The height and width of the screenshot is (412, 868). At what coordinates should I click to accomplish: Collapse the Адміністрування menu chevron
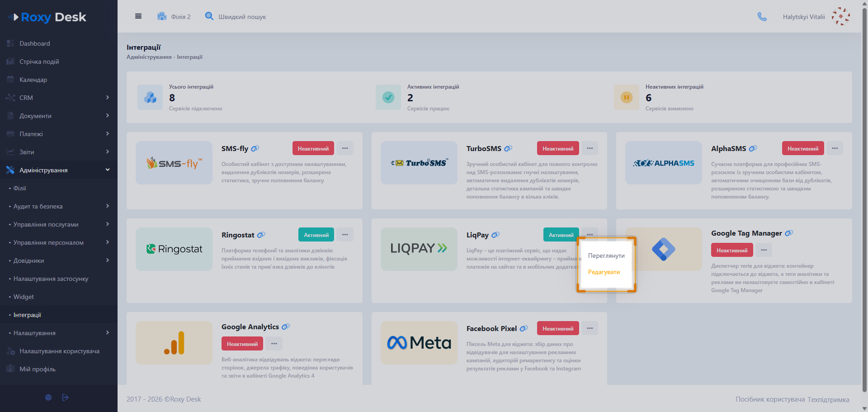click(x=108, y=170)
